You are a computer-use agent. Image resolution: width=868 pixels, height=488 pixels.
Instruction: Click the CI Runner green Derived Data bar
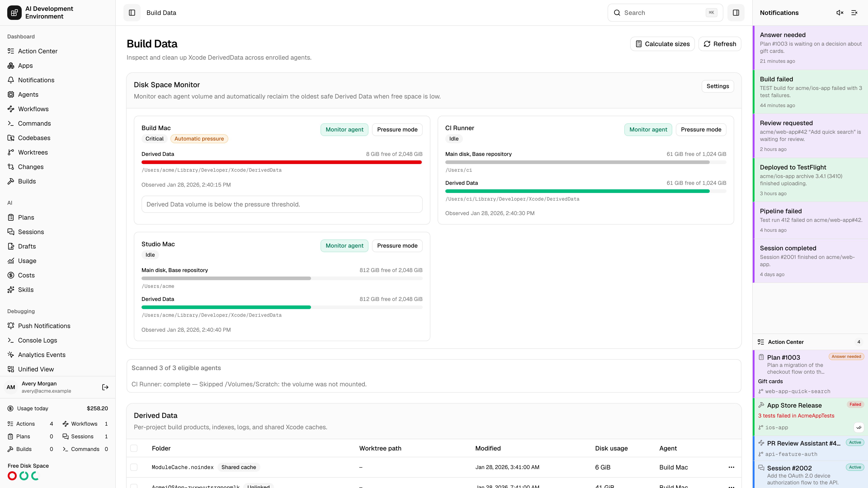577,191
